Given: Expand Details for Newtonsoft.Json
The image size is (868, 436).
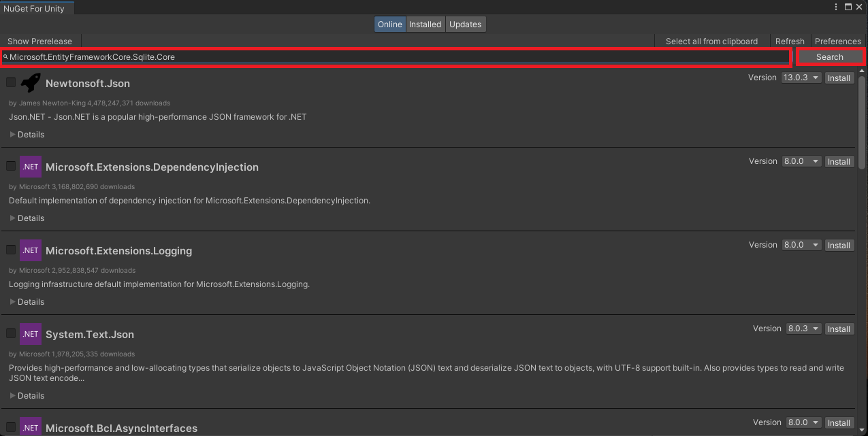Looking at the screenshot, I should (x=27, y=135).
